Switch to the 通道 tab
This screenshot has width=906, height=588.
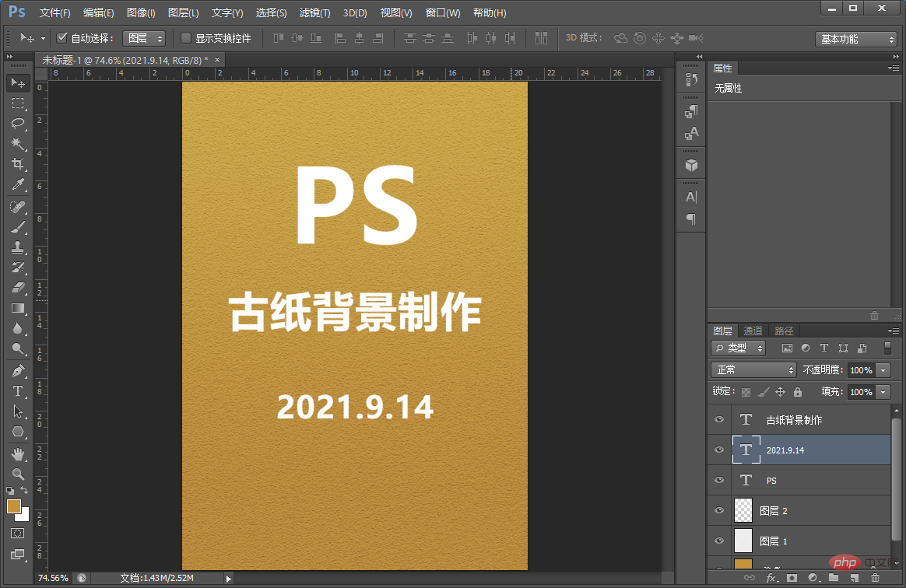[x=753, y=331]
